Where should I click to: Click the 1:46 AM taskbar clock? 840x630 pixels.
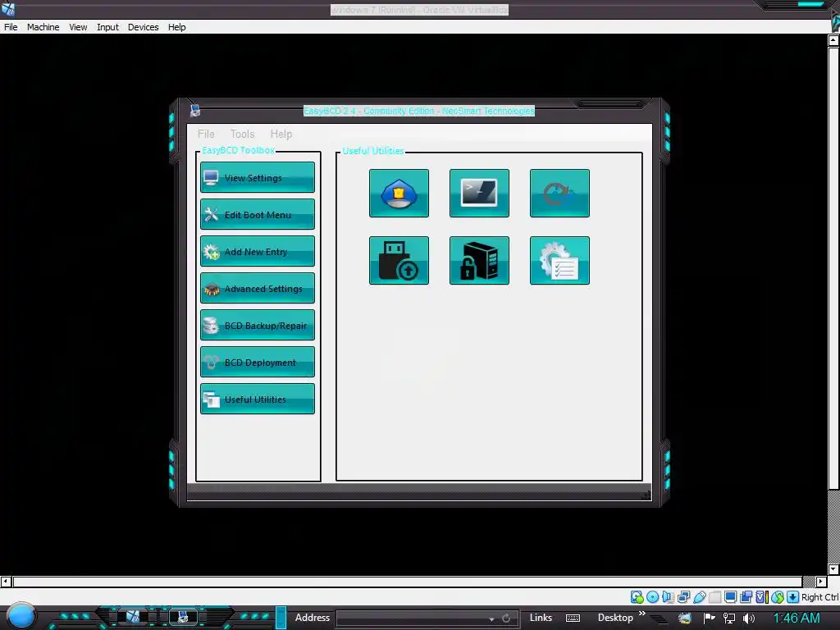click(x=796, y=619)
